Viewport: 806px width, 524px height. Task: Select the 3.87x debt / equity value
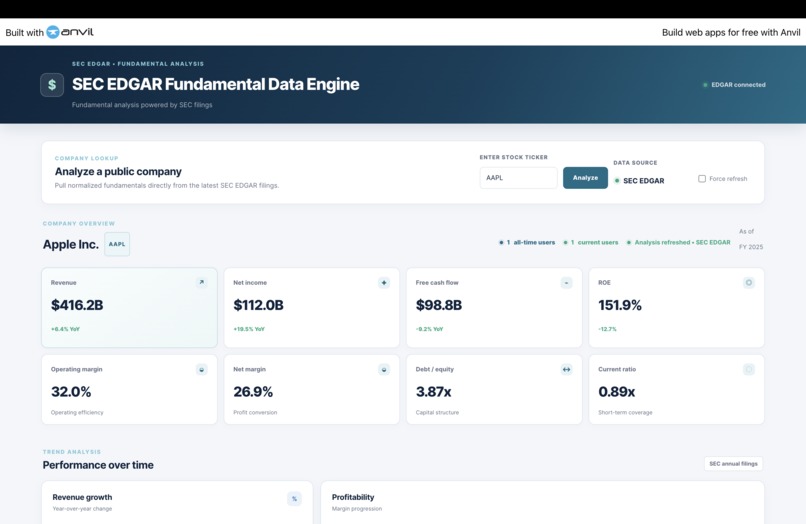click(433, 392)
